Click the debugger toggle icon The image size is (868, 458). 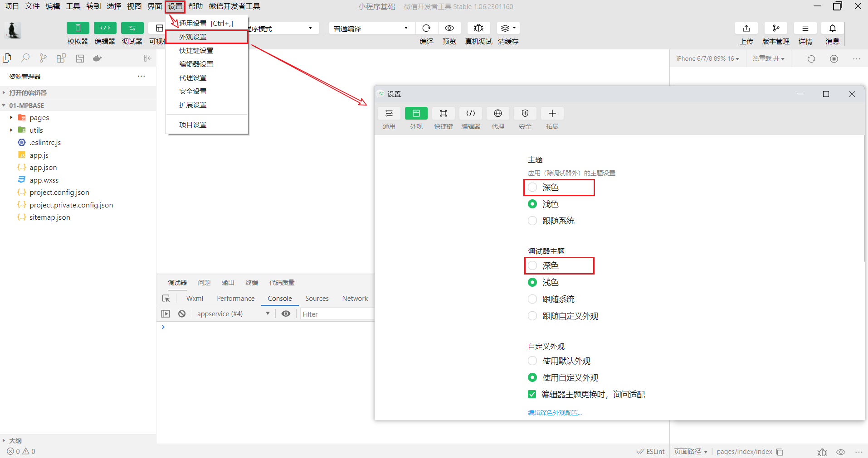(132, 28)
